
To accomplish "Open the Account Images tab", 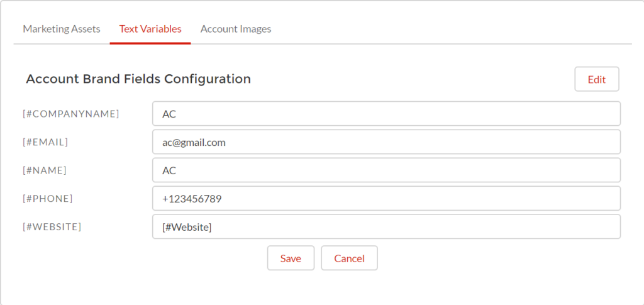I will click(x=236, y=29).
